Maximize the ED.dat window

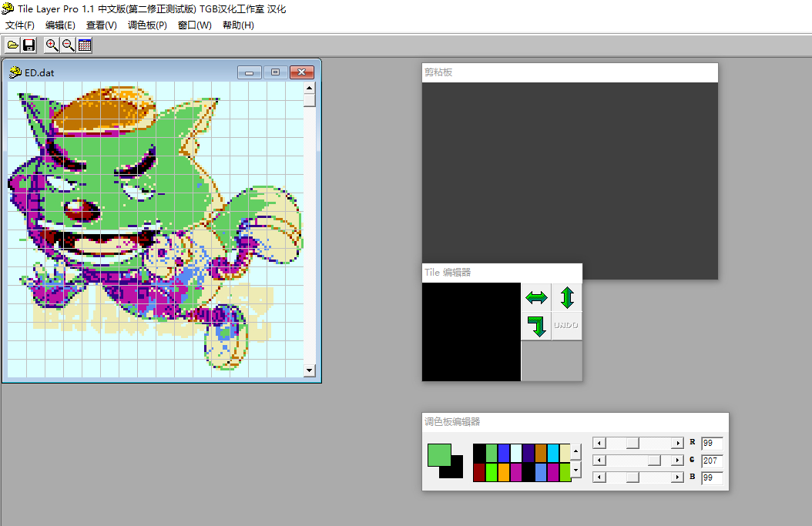(x=276, y=72)
